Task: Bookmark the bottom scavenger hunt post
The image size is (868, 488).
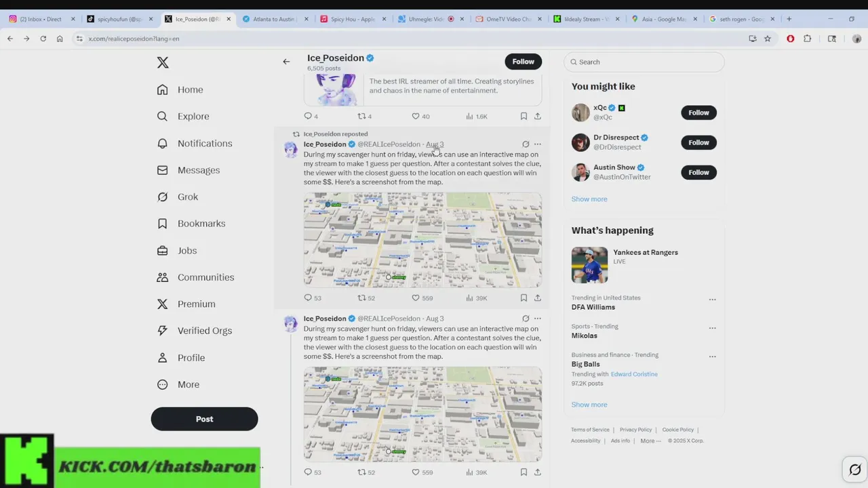Action: pos(524,472)
